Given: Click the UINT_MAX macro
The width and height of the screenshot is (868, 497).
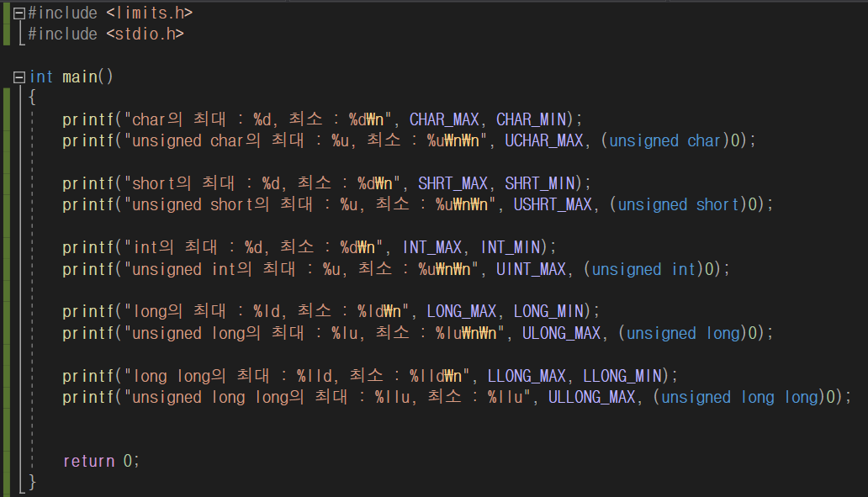Looking at the screenshot, I should [x=531, y=269].
